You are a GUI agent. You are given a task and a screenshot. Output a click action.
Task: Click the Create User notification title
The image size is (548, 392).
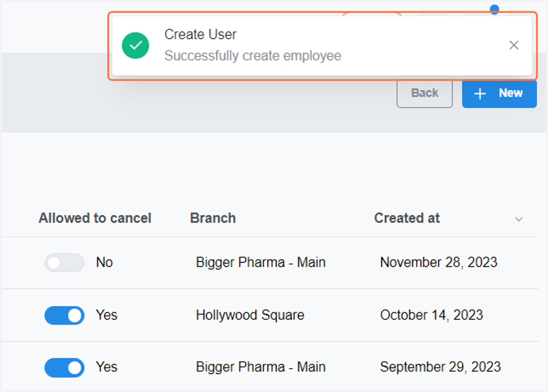click(200, 34)
